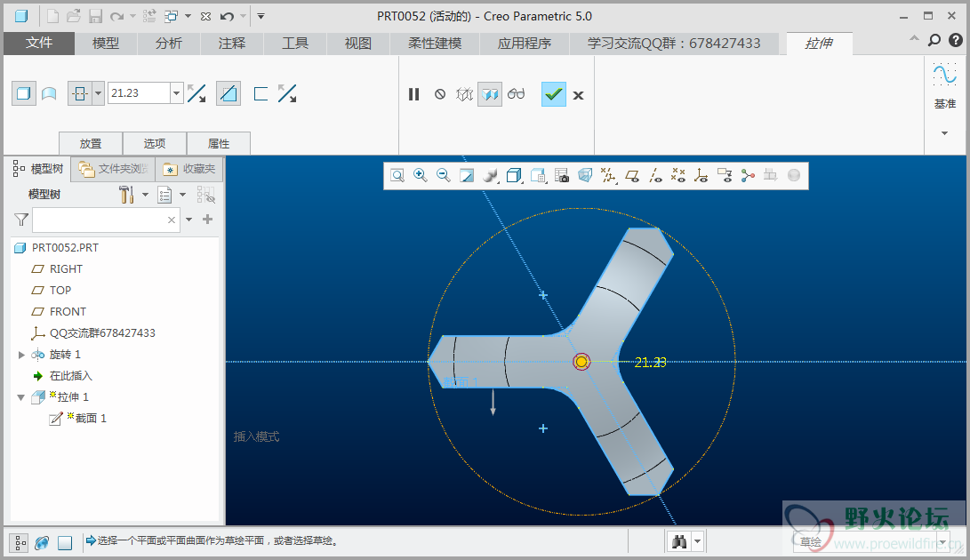The height and width of the screenshot is (560, 970).
Task: Open saved orientations box icon
Action: tap(514, 176)
